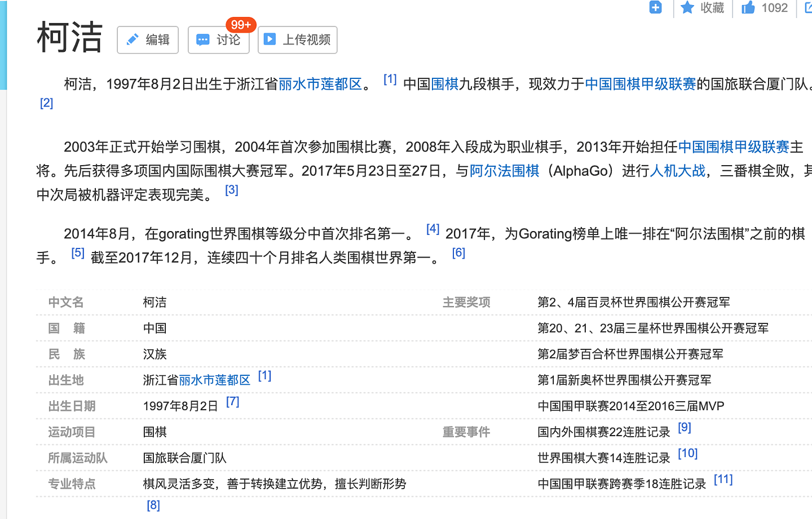Click the 所属运动队 field label
812x519 pixels.
pyautogui.click(x=78, y=458)
